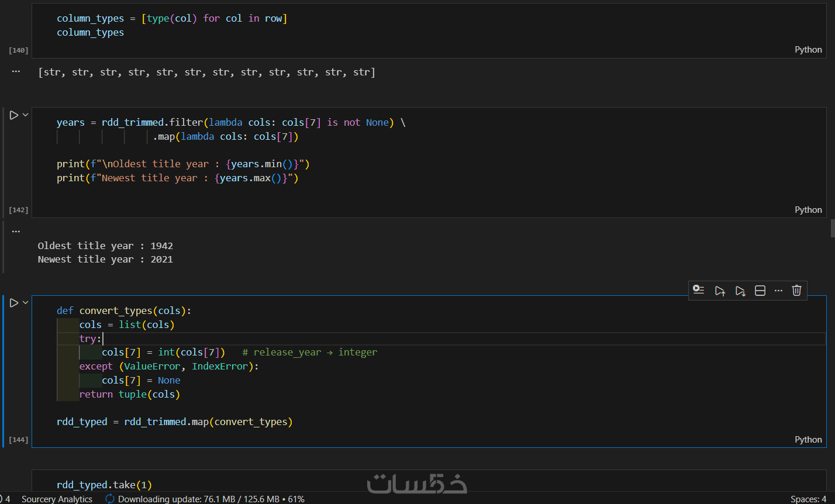The width and height of the screenshot is (835, 504).
Task: Click the release_year → integer comment
Action: [309, 352]
